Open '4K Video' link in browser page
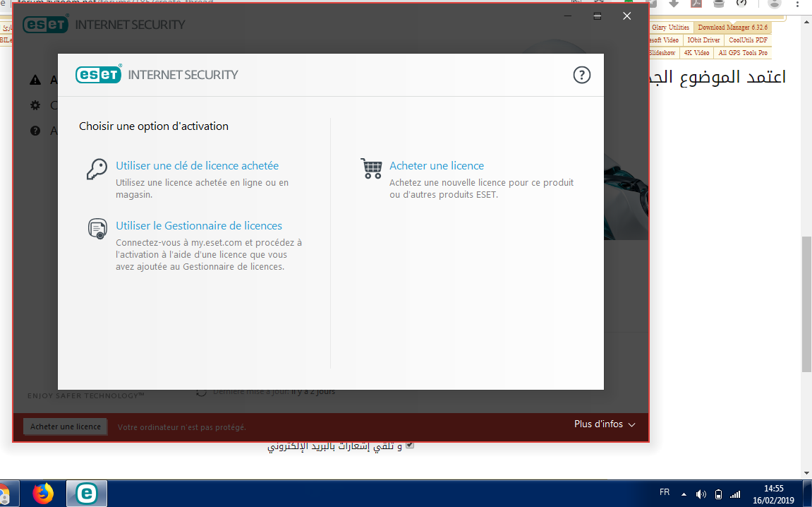 tap(696, 53)
